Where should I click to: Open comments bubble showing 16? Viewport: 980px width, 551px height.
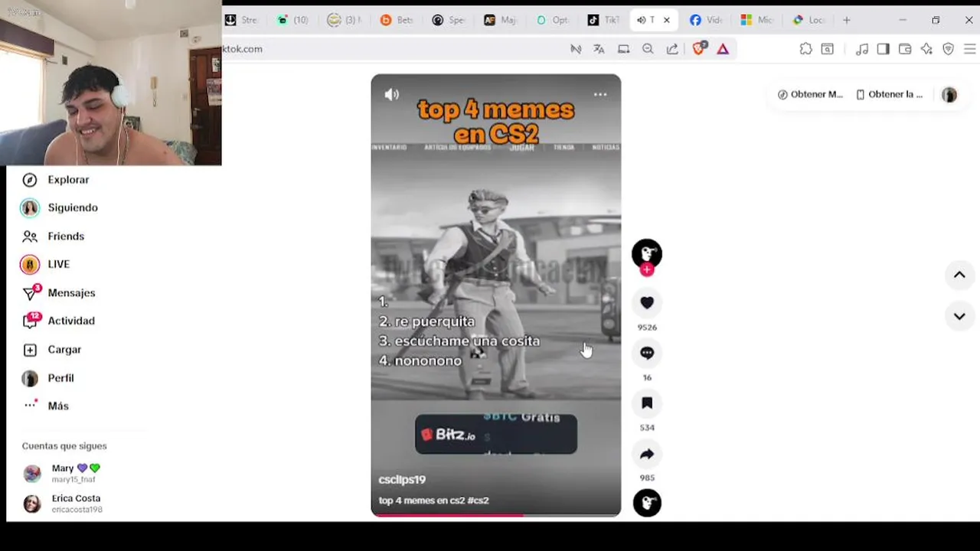click(647, 353)
